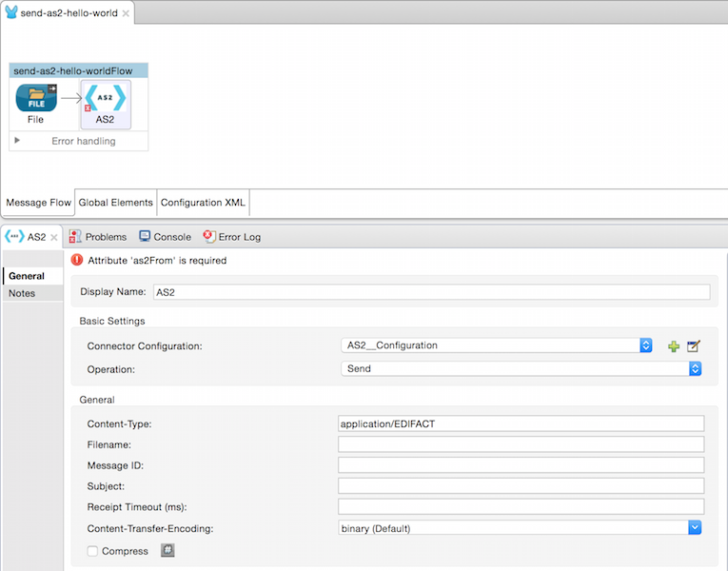Click the send-as2-hello-worldFlow title bar
This screenshot has width=728, height=571.
(78, 70)
